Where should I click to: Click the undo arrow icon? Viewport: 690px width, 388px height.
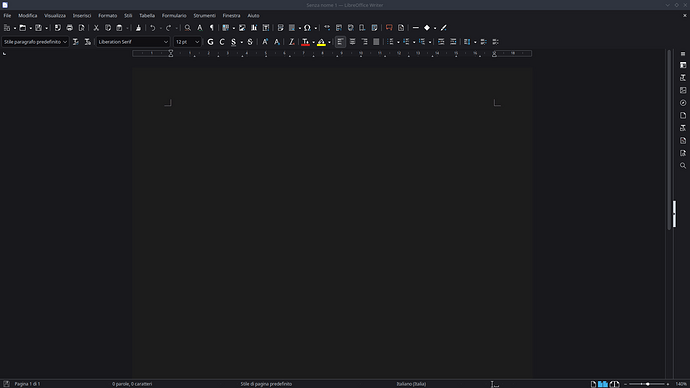[152, 28]
